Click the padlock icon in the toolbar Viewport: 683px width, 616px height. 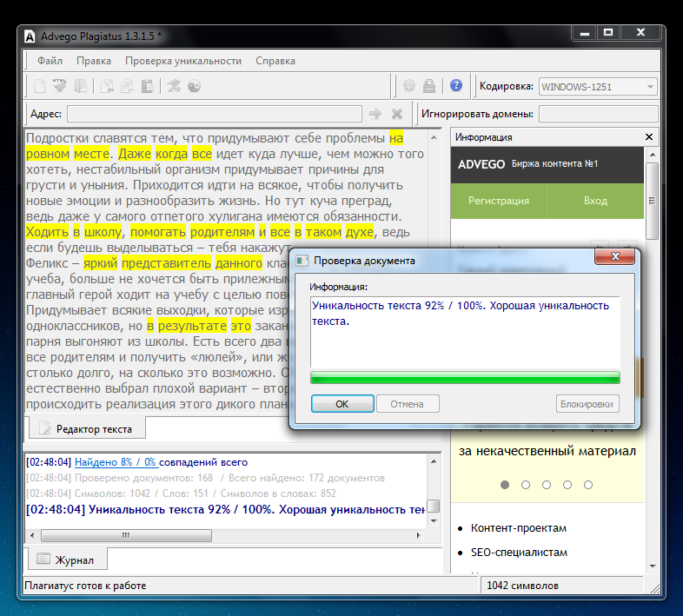click(429, 85)
